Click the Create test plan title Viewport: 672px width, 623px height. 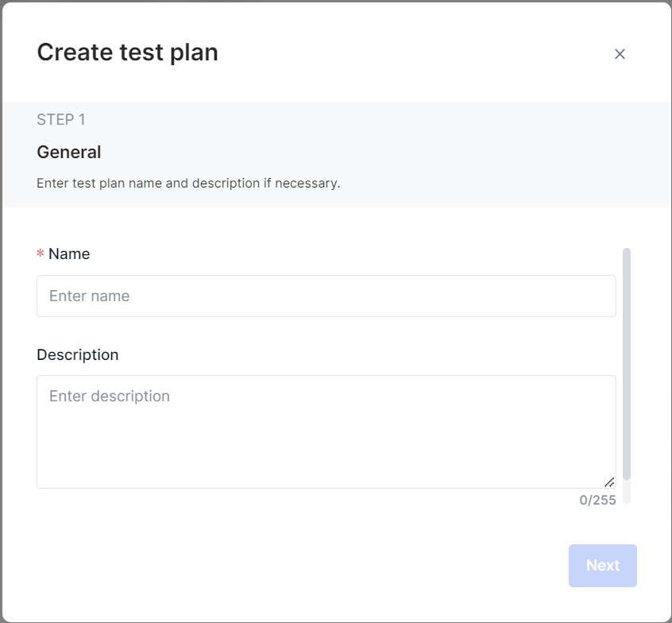pyautogui.click(x=128, y=52)
